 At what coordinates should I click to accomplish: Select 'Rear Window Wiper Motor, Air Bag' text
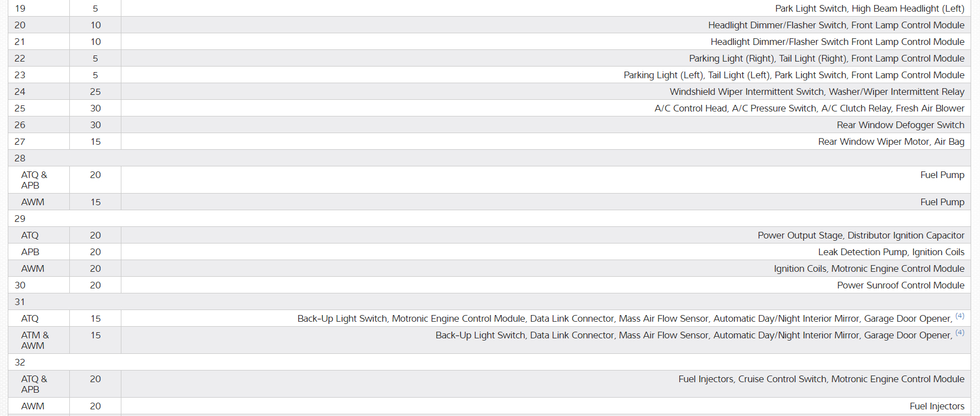point(891,141)
